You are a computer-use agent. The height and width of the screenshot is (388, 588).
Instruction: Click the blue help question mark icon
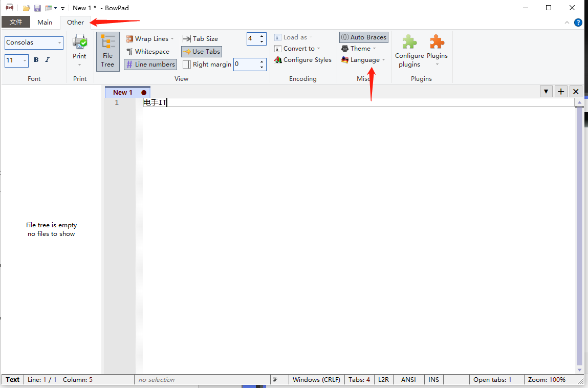(578, 23)
